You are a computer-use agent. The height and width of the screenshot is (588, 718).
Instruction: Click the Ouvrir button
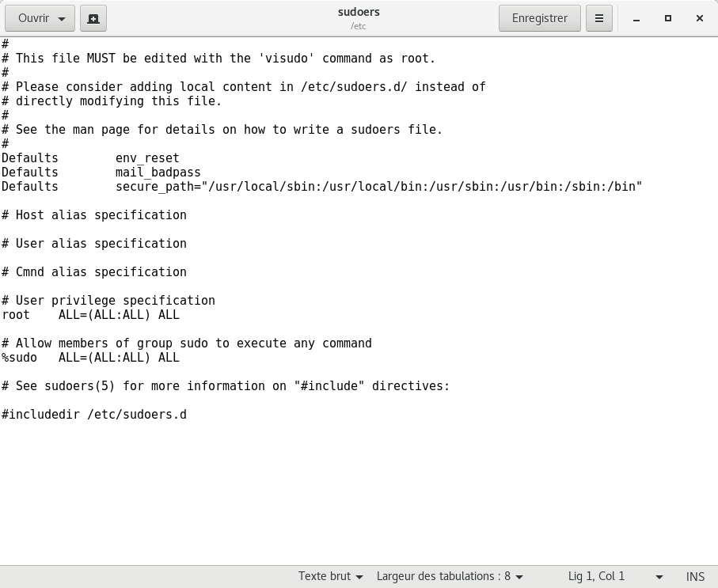pyautogui.click(x=32, y=18)
